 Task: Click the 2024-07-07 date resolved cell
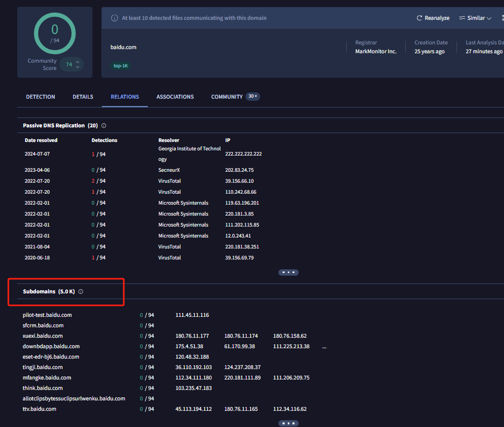(x=37, y=154)
